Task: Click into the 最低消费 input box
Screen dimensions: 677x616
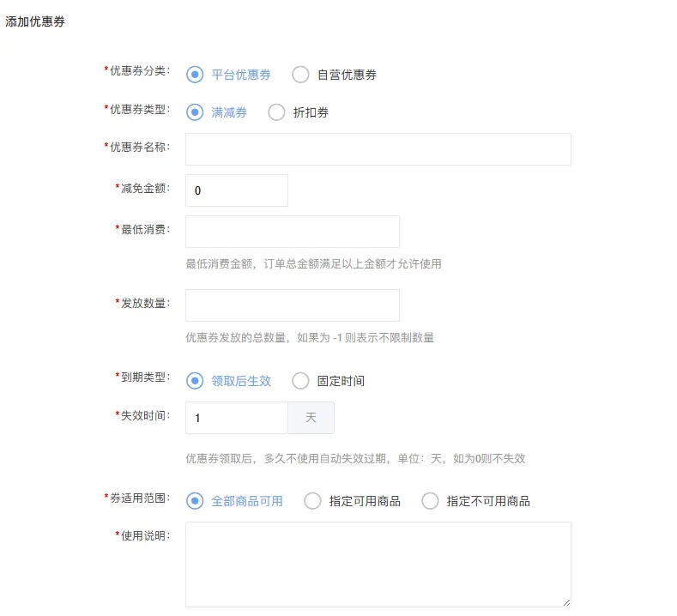Action: click(x=292, y=232)
